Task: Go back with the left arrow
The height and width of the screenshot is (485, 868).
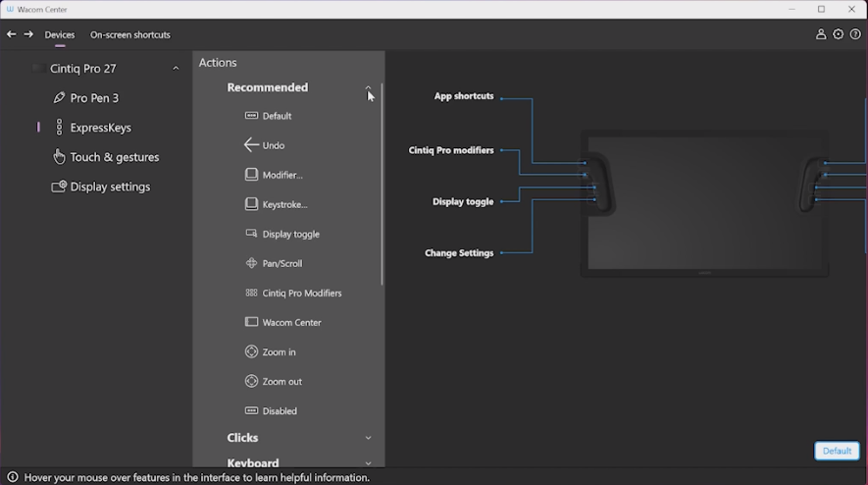Action: (11, 34)
